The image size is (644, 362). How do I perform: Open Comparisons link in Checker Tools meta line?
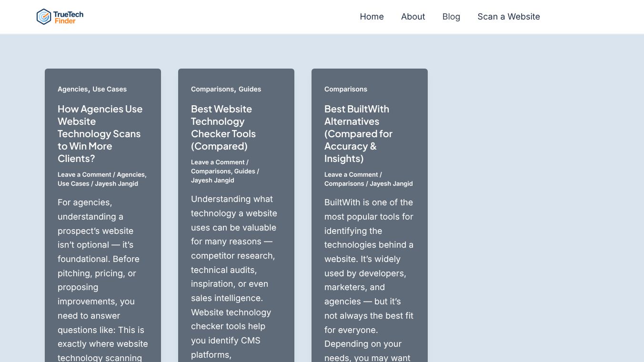point(211,171)
